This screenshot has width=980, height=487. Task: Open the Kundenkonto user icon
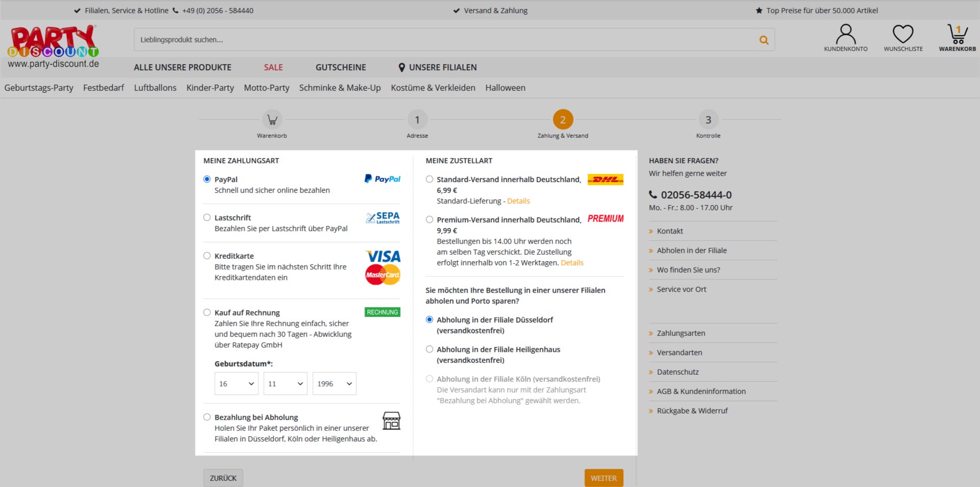pyautogui.click(x=846, y=34)
